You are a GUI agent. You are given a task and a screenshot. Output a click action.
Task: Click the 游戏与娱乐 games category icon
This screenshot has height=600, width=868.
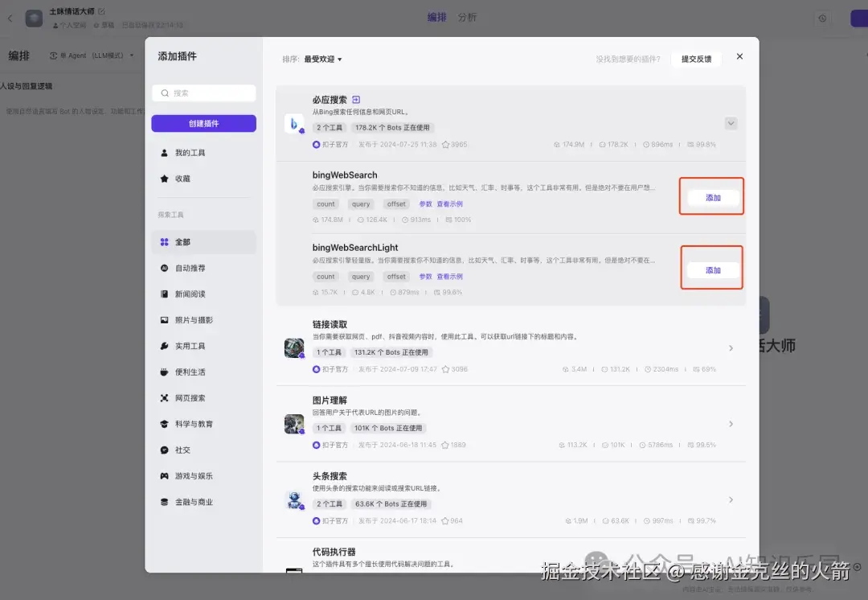click(163, 475)
